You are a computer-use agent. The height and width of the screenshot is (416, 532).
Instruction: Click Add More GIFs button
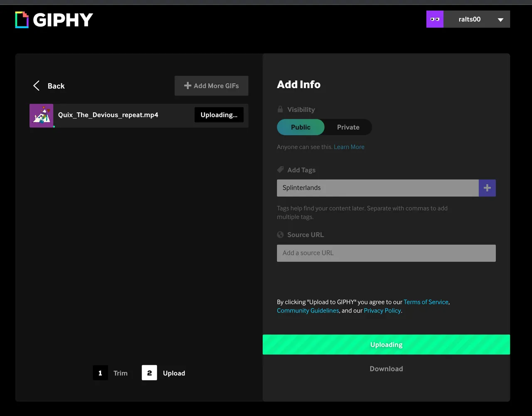coord(212,86)
